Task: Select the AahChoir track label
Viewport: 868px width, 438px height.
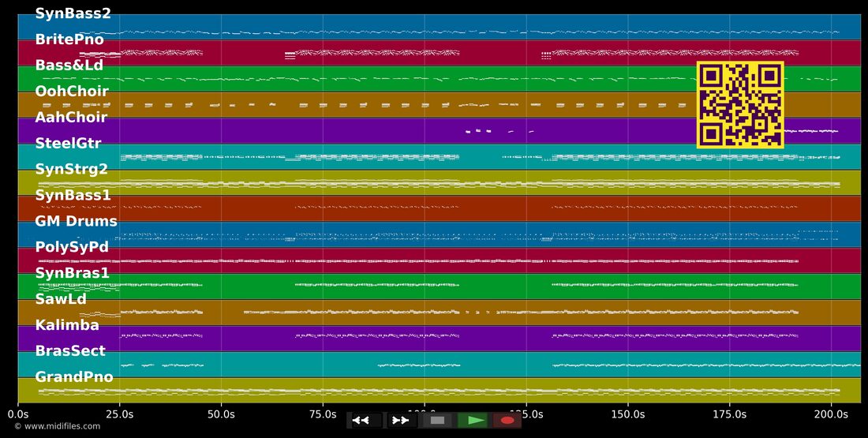Action: pos(71,118)
